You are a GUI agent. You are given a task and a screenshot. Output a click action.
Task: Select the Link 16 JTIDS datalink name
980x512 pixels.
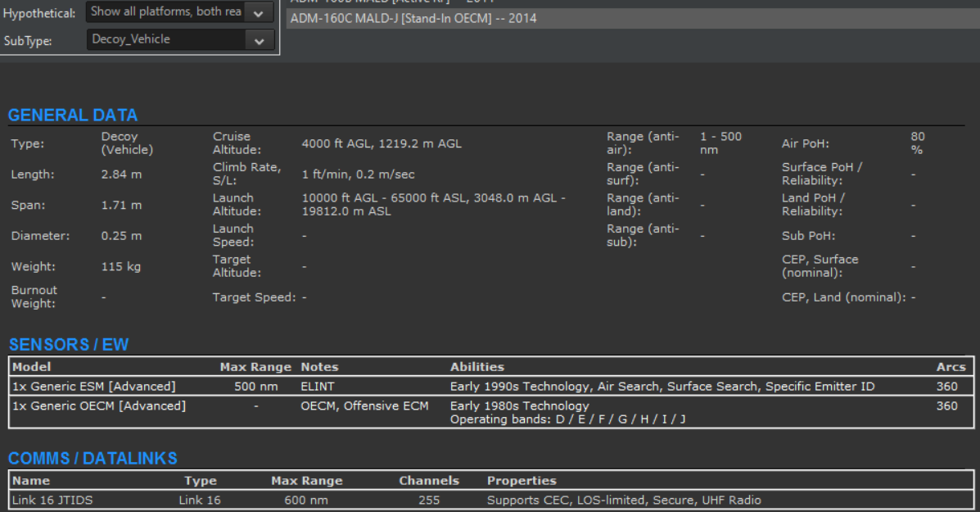(52, 501)
